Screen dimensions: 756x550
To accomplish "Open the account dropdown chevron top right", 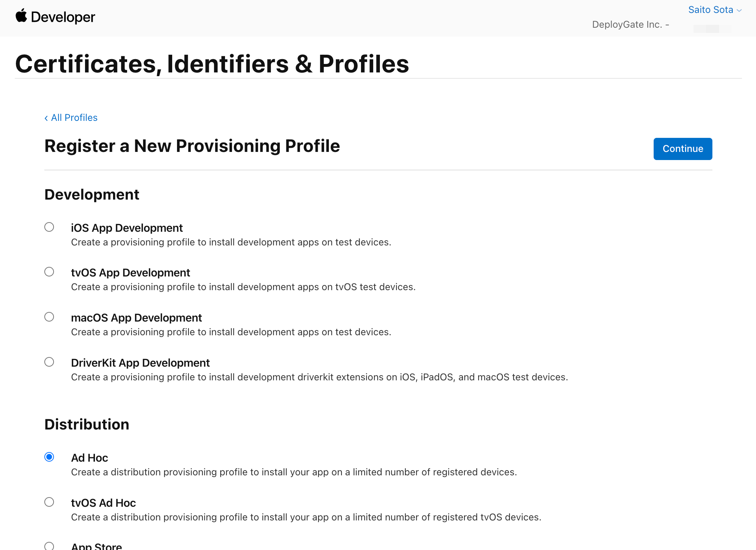I will tap(739, 10).
